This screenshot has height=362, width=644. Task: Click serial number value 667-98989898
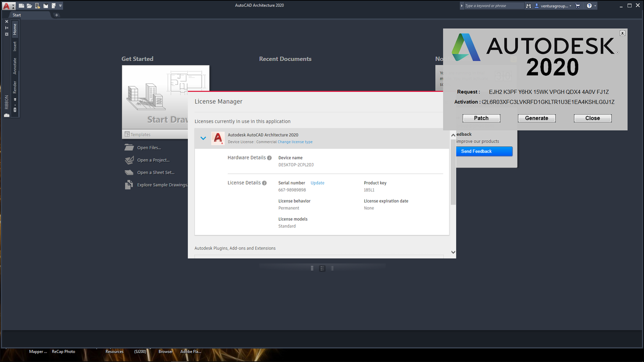tap(292, 190)
